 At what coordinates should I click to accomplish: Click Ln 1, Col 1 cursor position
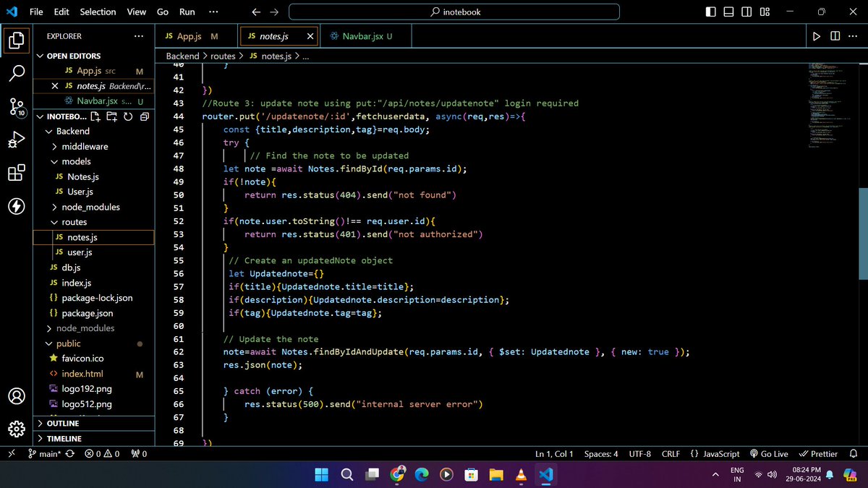tap(554, 454)
